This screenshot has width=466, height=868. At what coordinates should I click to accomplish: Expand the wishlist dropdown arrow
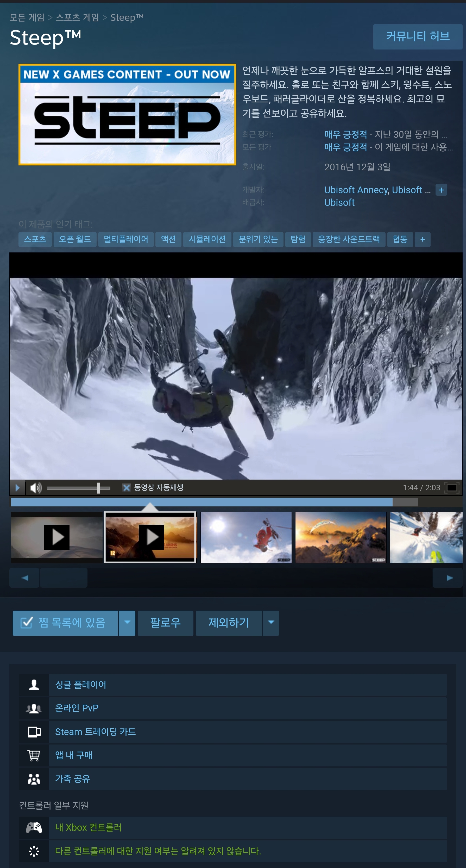click(x=127, y=623)
